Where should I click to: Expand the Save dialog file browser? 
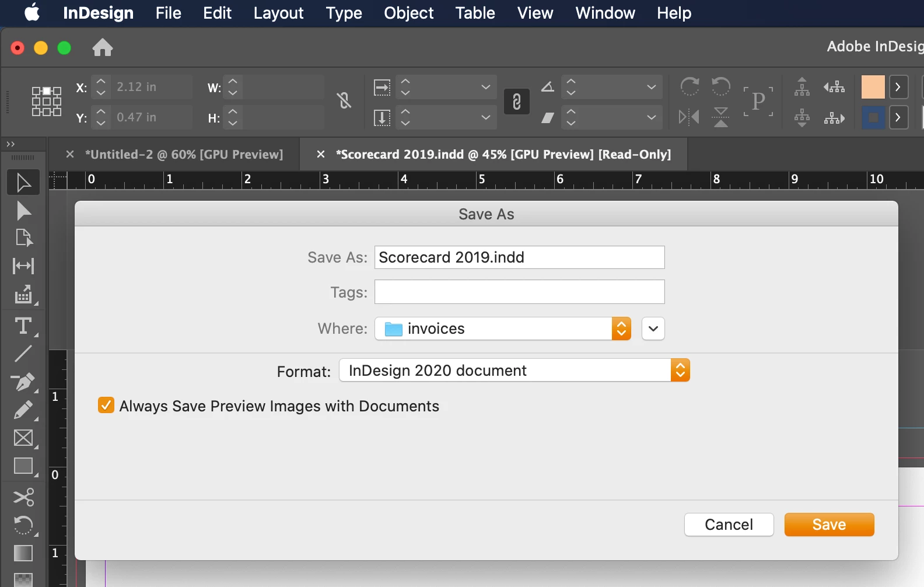click(x=653, y=329)
